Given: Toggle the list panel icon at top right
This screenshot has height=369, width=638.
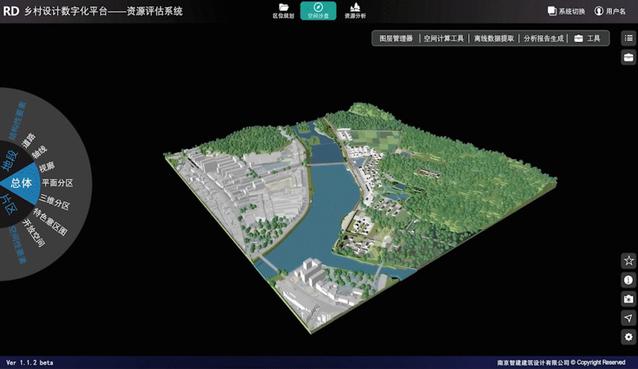Looking at the screenshot, I should pyautogui.click(x=629, y=38).
